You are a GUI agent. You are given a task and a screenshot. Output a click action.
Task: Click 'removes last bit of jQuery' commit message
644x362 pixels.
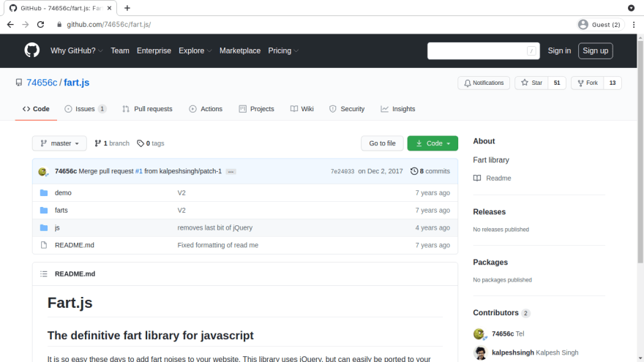215,227
